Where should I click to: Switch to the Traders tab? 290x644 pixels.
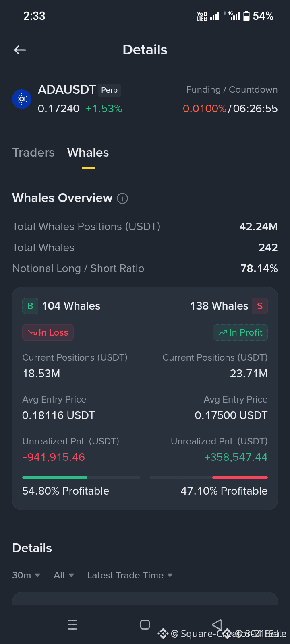33,153
